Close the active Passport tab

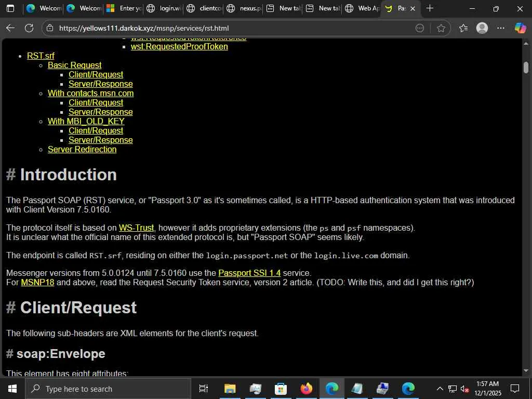(x=413, y=8)
